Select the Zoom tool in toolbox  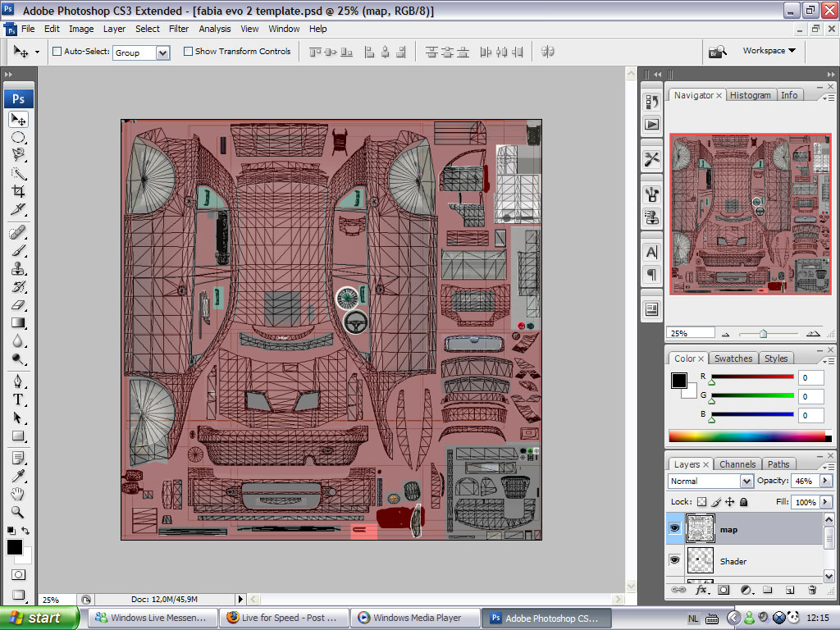click(x=18, y=512)
